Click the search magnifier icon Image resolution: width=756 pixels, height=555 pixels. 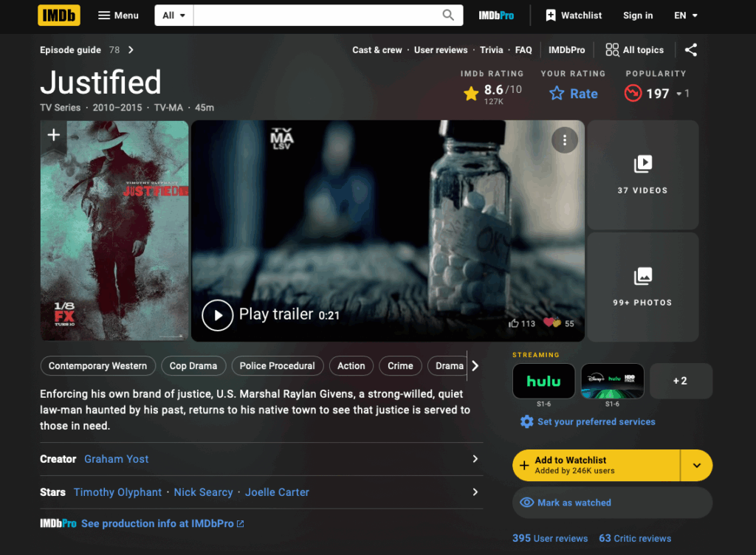pyautogui.click(x=448, y=15)
